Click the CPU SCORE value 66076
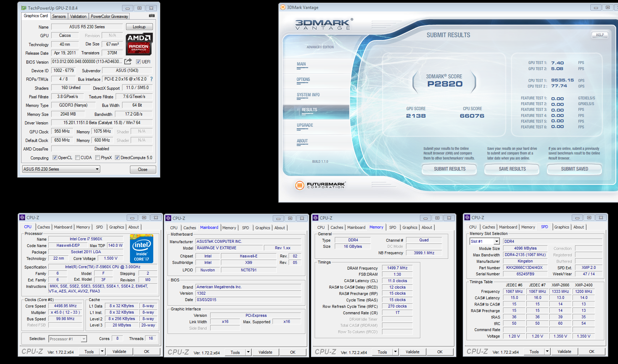The width and height of the screenshot is (618, 364). coord(472,116)
